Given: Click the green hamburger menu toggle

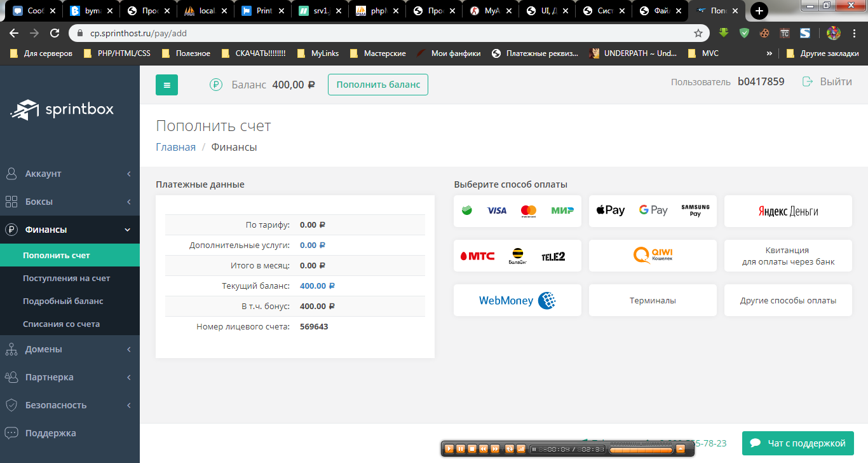Looking at the screenshot, I should click(x=166, y=85).
